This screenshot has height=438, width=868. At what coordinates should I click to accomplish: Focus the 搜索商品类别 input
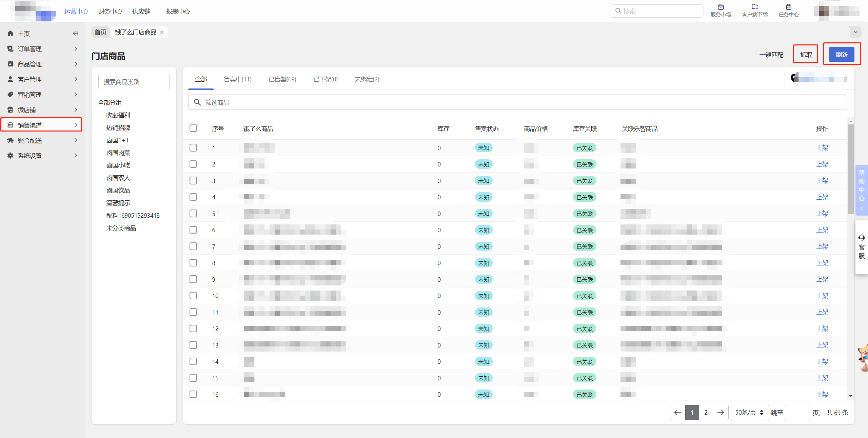pos(134,82)
